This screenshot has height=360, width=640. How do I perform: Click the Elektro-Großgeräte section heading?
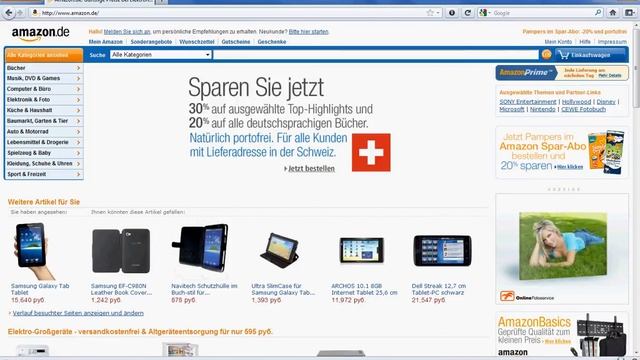coord(140,332)
